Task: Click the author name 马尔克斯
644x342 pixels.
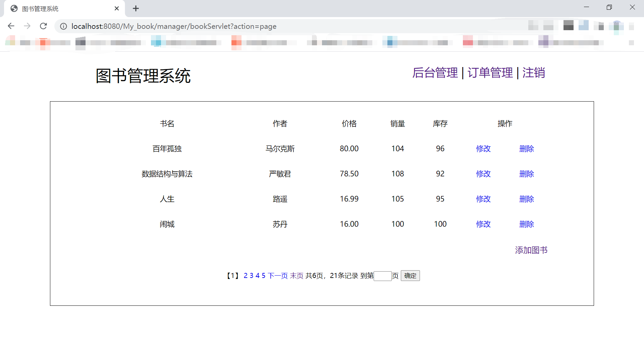Action: [280, 149]
